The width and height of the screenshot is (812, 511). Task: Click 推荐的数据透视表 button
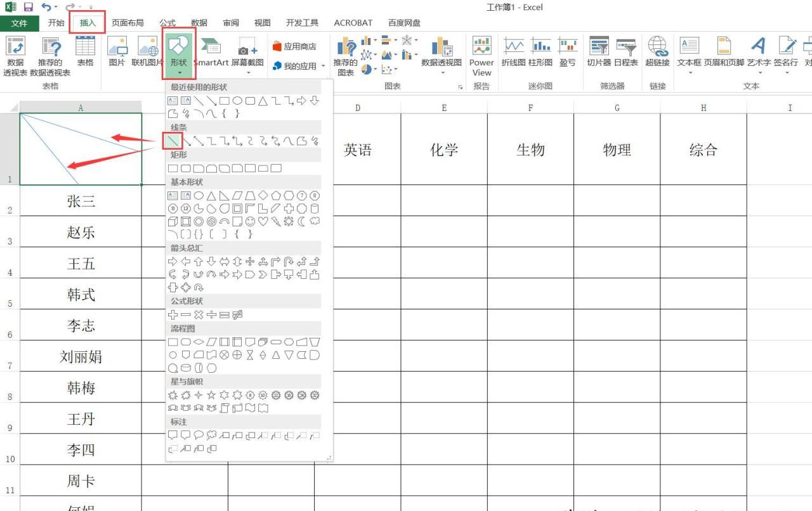click(x=50, y=56)
